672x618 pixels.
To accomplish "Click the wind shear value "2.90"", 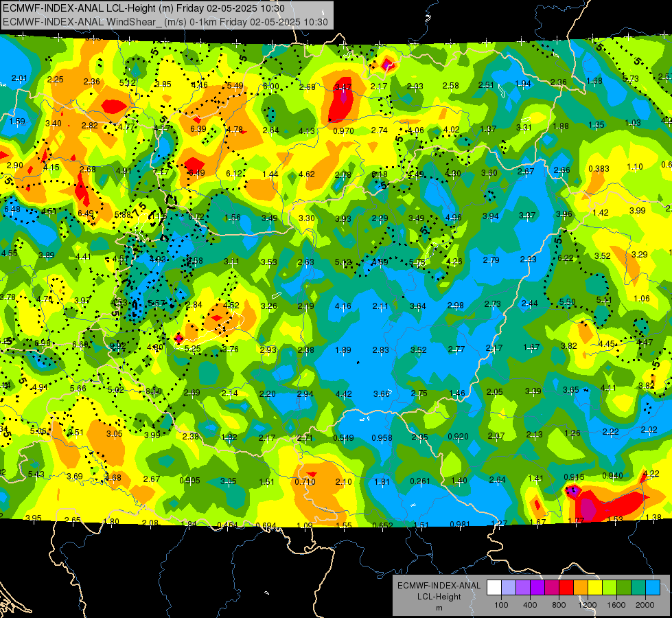I will click(14, 165).
